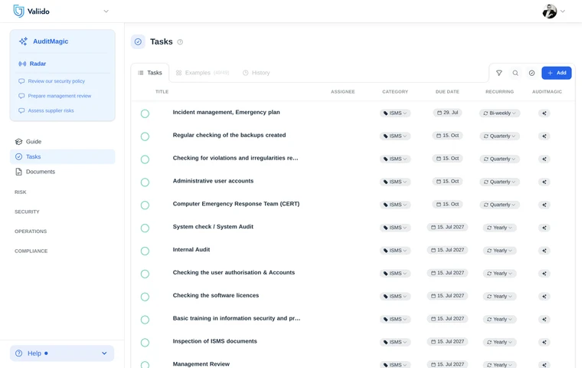Image resolution: width=588 pixels, height=368 pixels.
Task: Change Bi-weekly recurrence dropdown
Action: pos(499,113)
